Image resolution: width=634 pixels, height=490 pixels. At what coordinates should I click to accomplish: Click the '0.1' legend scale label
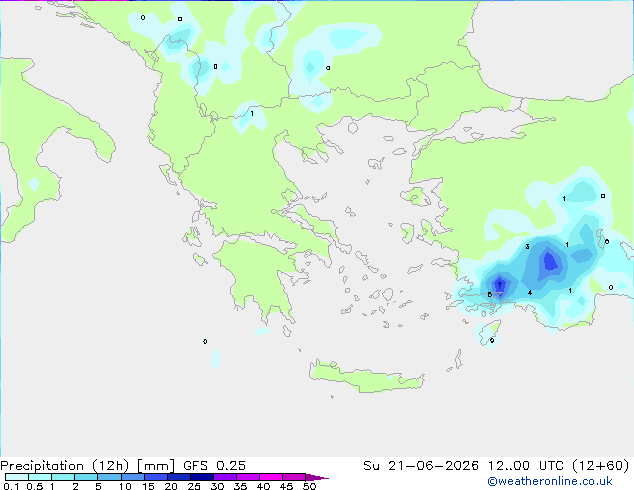11,486
